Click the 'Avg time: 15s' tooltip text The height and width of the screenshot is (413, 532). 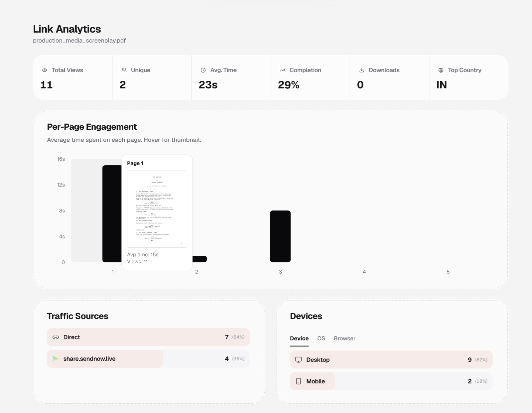143,255
